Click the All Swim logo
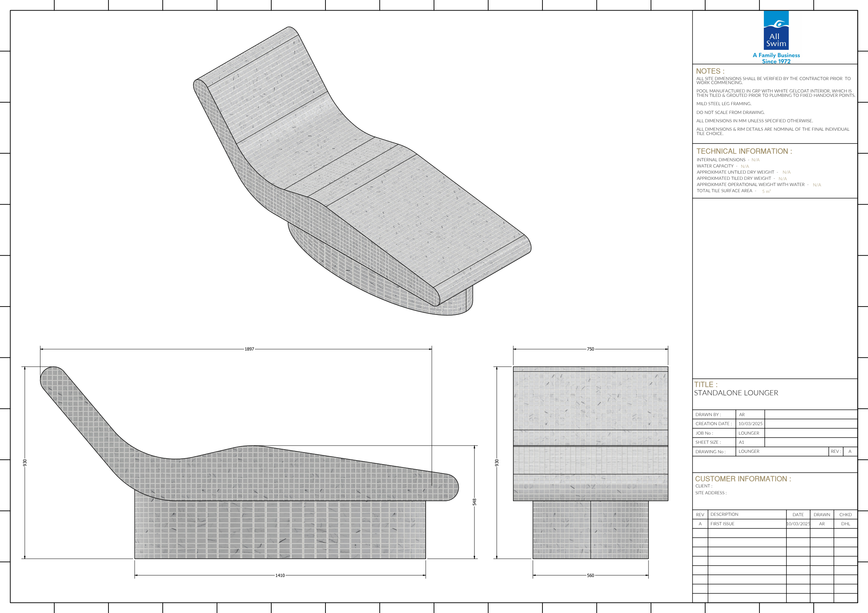868x613 pixels. (x=776, y=30)
